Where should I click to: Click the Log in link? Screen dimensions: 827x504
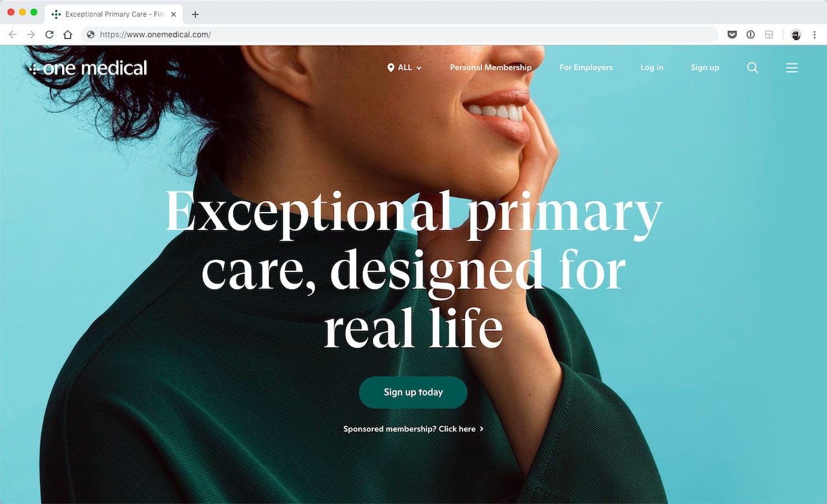tap(651, 68)
